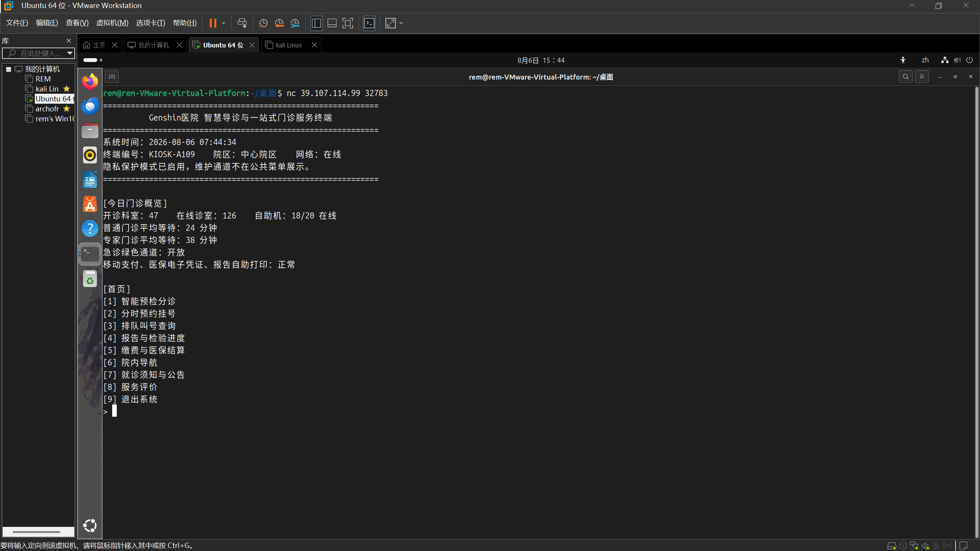
Task: Open the 虚拟机(M) menu
Action: (x=112, y=23)
